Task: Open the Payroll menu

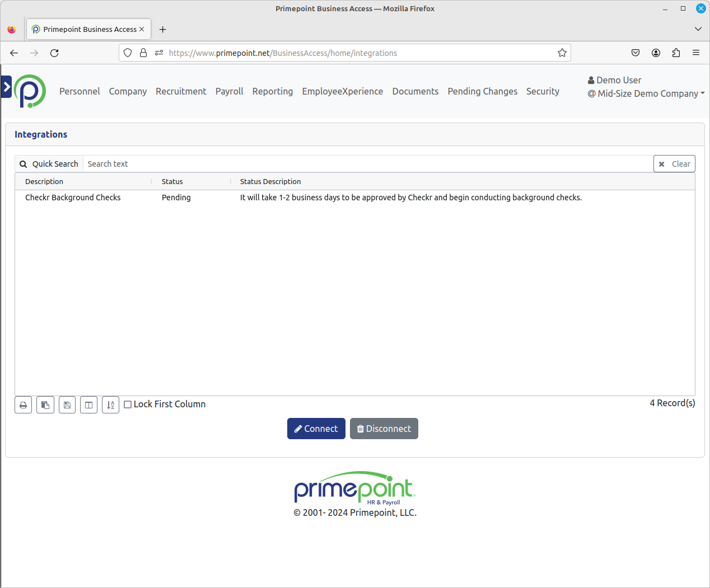Action: (x=229, y=91)
